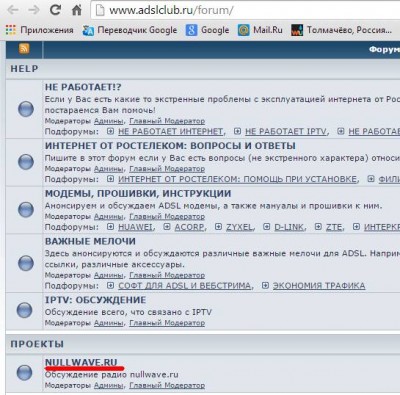Open the ВАЖНЫЕ МЕЛОЧИ forum
400x395 pixels.
[90, 241]
